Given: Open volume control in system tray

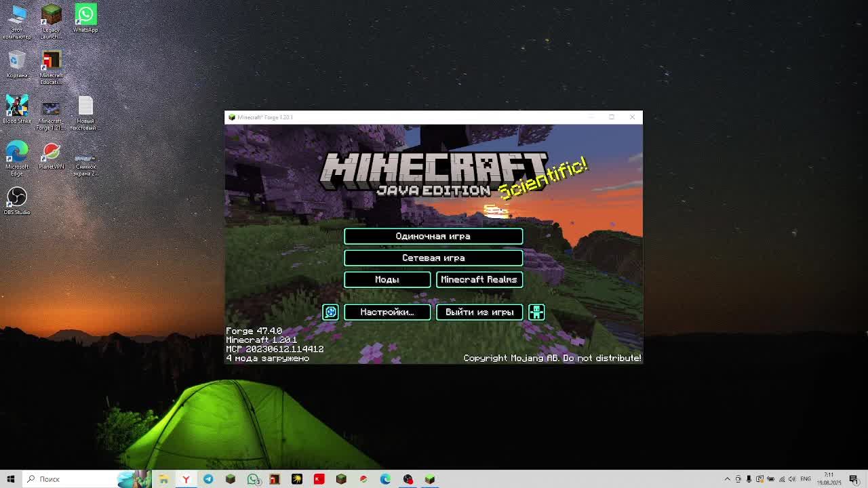Looking at the screenshot, I should point(792,479).
